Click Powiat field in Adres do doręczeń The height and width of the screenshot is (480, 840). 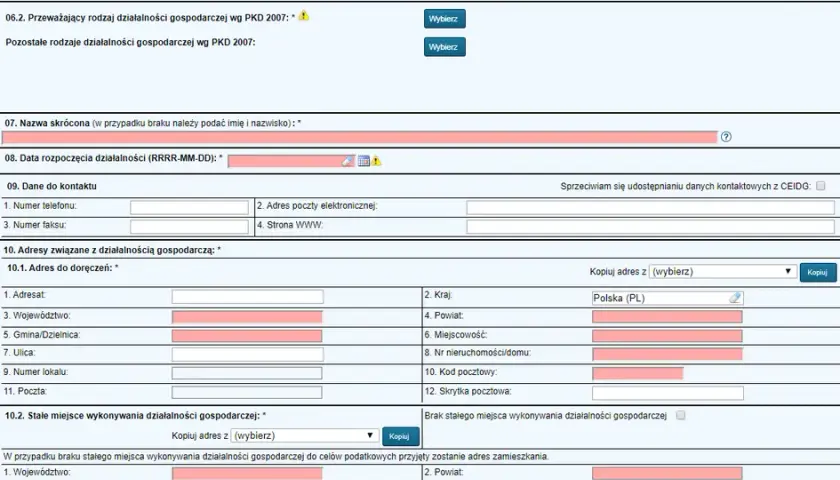click(x=667, y=317)
